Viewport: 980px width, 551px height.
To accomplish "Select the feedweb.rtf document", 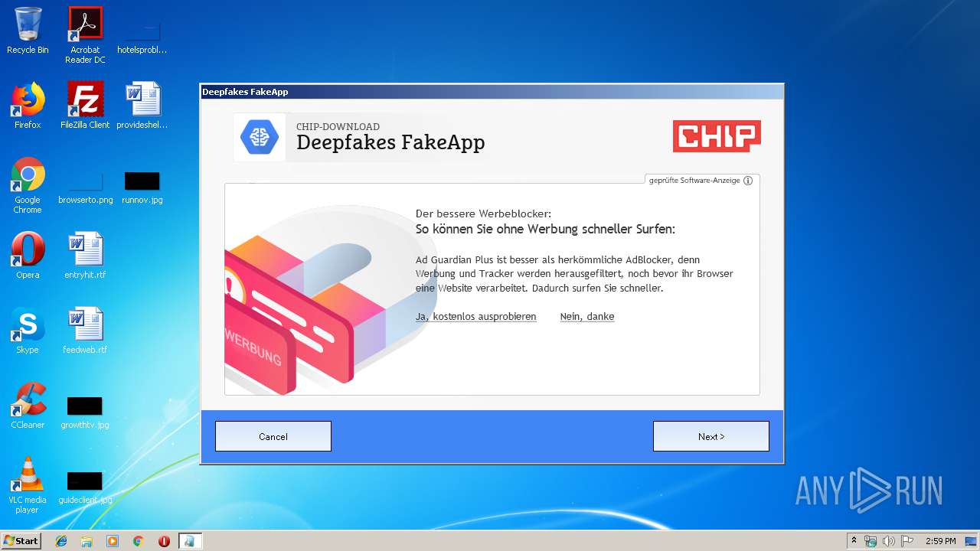I will [x=85, y=331].
